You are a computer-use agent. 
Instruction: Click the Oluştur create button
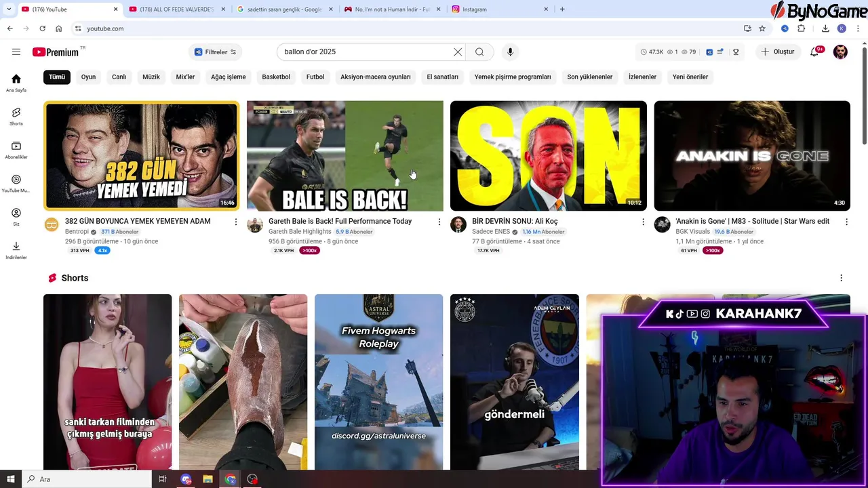point(778,52)
